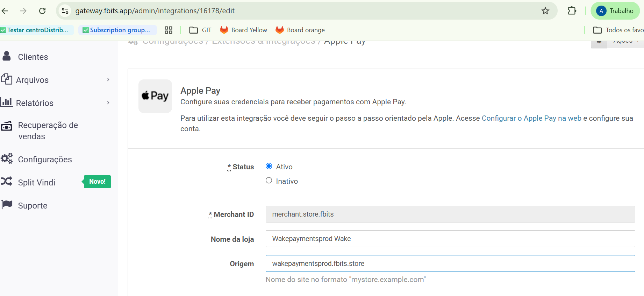Open the Board Yellow bookmark

tap(243, 30)
